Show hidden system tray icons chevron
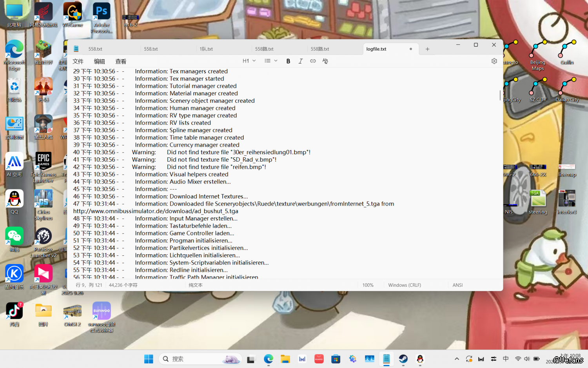This screenshot has height=368, width=588. click(457, 359)
